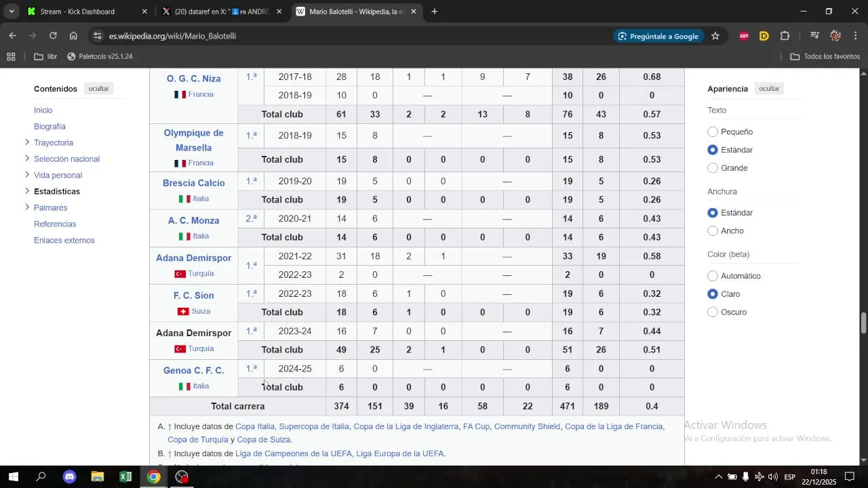The height and width of the screenshot is (488, 868).
Task: Open the Adblock Plus extension icon
Action: [744, 36]
